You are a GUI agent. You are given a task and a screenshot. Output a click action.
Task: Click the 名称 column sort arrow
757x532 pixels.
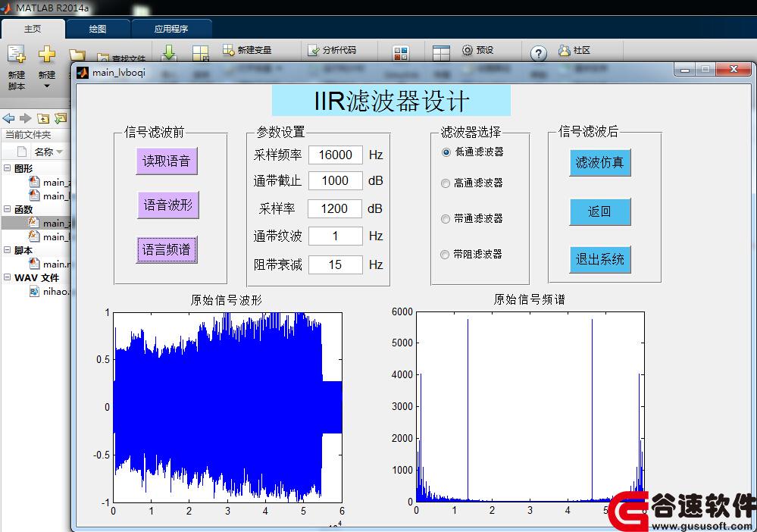pyautogui.click(x=60, y=152)
